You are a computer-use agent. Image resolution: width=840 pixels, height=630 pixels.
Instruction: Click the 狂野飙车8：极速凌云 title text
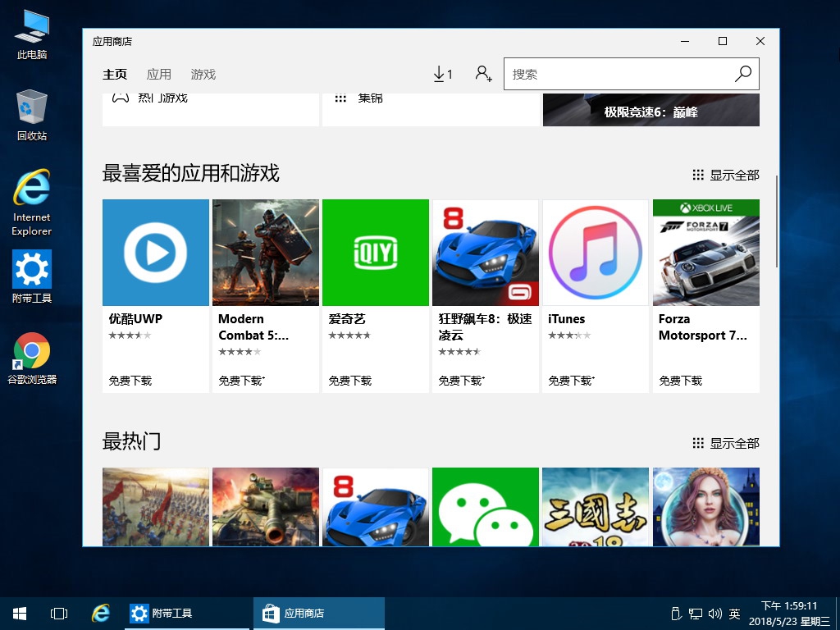[485, 326]
